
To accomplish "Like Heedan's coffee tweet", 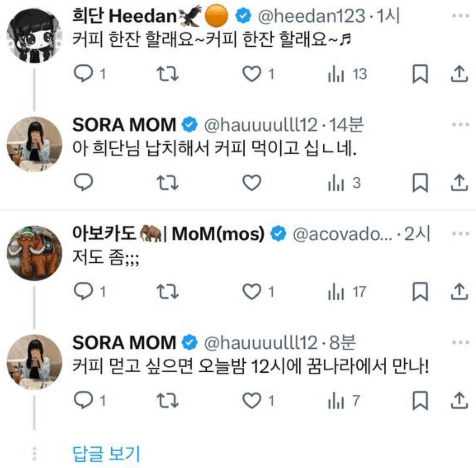I will pyautogui.click(x=252, y=74).
